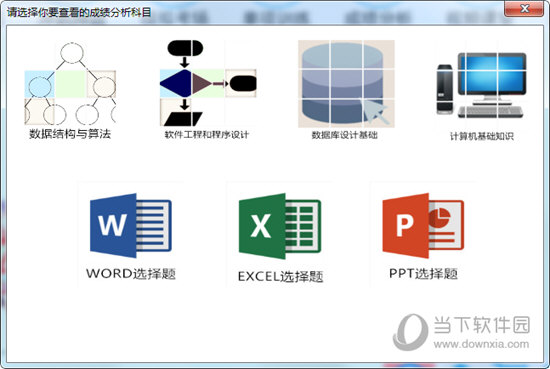Select the 数据库设计基础 caption
Image resolution: width=550 pixels, height=369 pixels.
[x=345, y=135]
